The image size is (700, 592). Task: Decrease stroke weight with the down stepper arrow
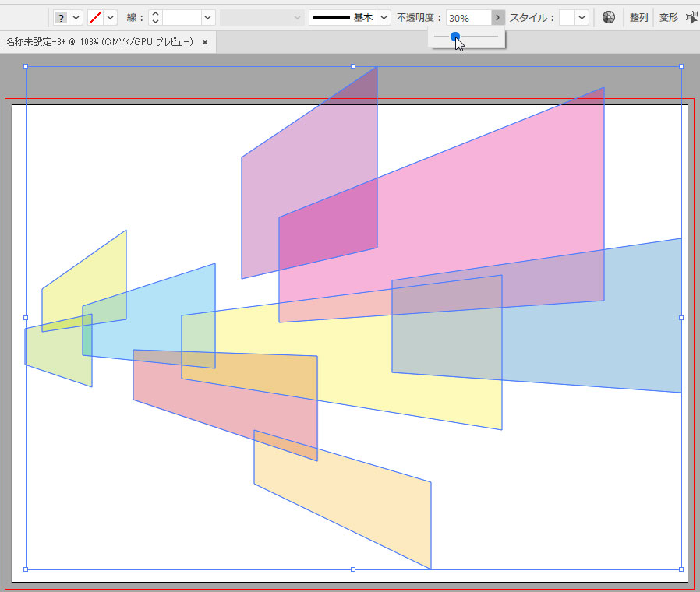pyautogui.click(x=155, y=21)
